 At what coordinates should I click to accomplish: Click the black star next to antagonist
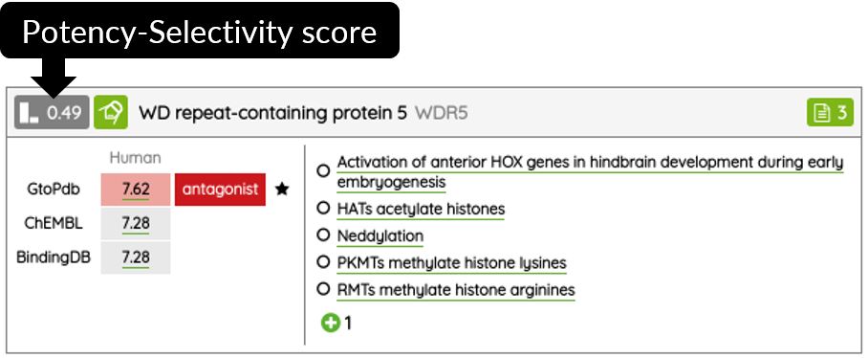282,190
